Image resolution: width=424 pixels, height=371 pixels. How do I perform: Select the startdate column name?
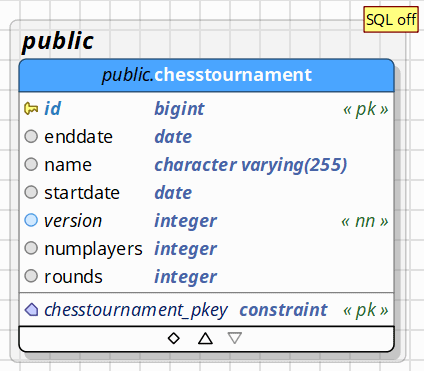point(82,193)
